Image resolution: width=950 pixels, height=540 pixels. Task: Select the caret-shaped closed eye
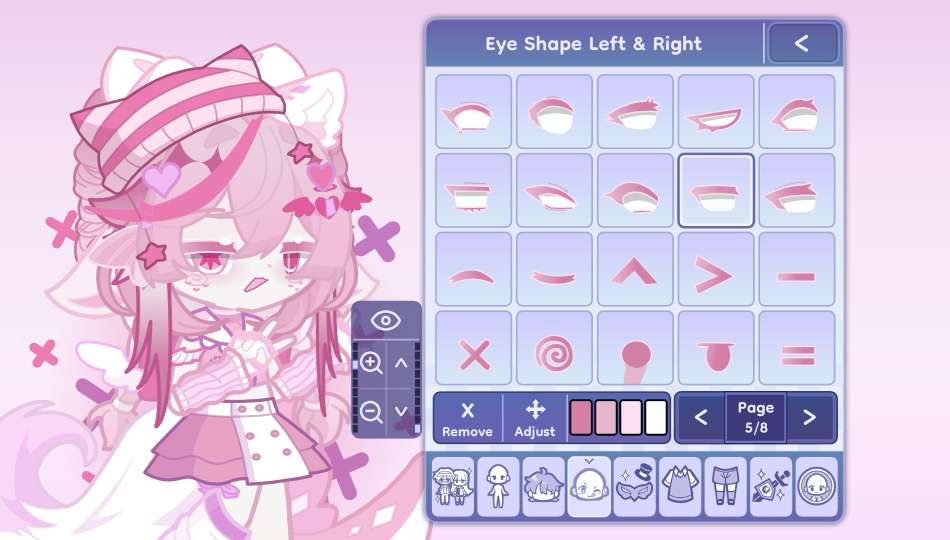click(x=635, y=269)
